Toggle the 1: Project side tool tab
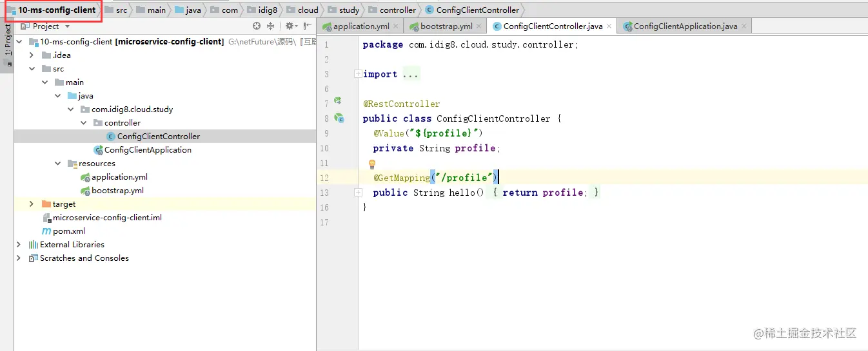Screen dimensions: 868x351 tap(7, 46)
